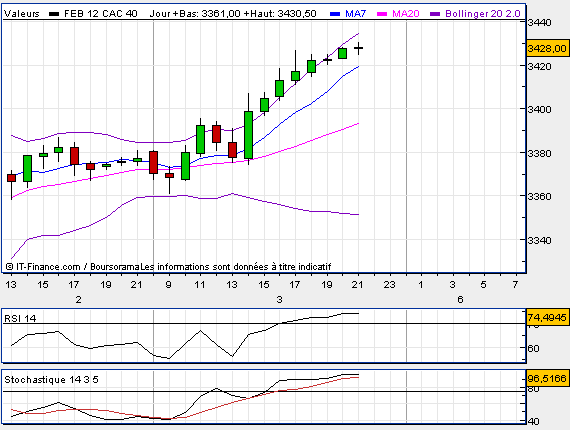570x430 pixels.
Task: Click the 3400 price axis label
Action: click(539, 109)
